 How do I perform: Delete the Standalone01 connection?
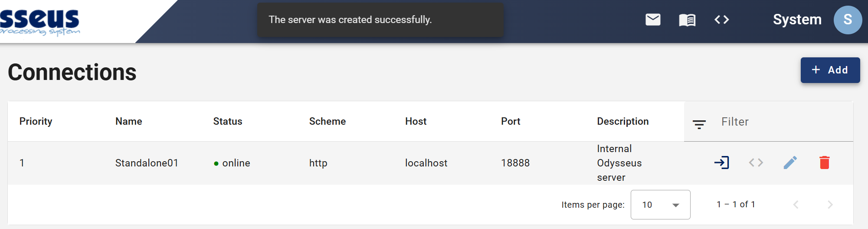[x=825, y=163]
